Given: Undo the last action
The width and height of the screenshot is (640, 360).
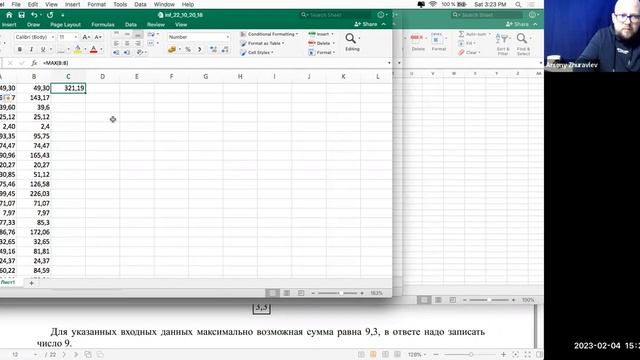Looking at the screenshot, I should point(34,15).
